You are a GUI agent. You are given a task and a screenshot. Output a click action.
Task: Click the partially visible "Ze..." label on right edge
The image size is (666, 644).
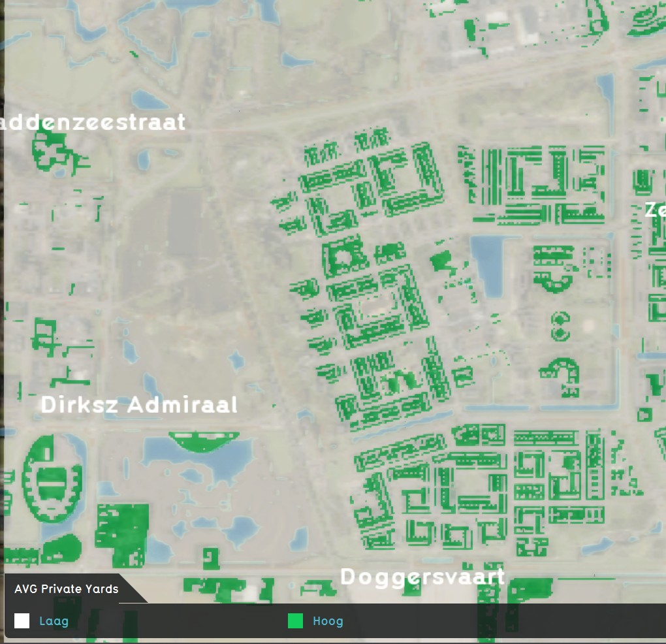655,210
